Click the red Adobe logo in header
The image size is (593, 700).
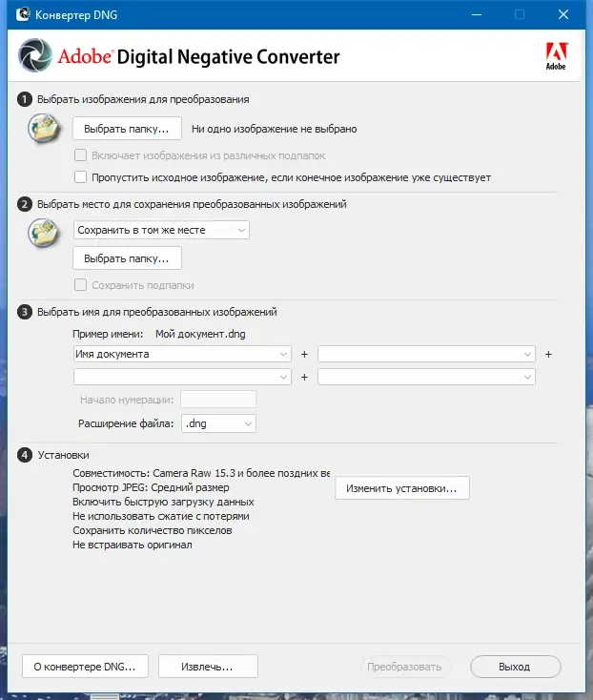(556, 56)
